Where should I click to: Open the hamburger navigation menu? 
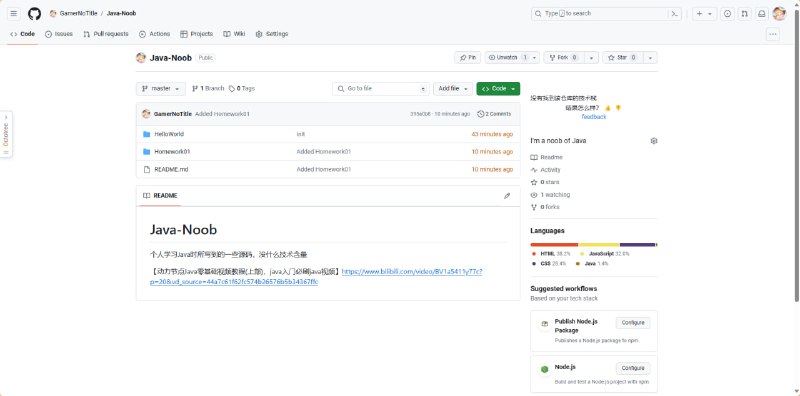(14, 14)
